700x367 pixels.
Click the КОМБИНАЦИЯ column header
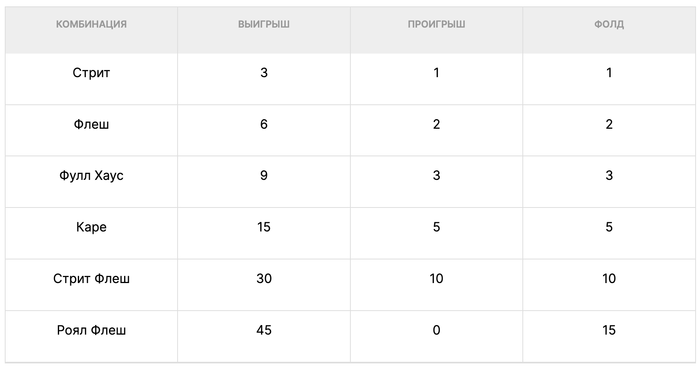tap(91, 24)
